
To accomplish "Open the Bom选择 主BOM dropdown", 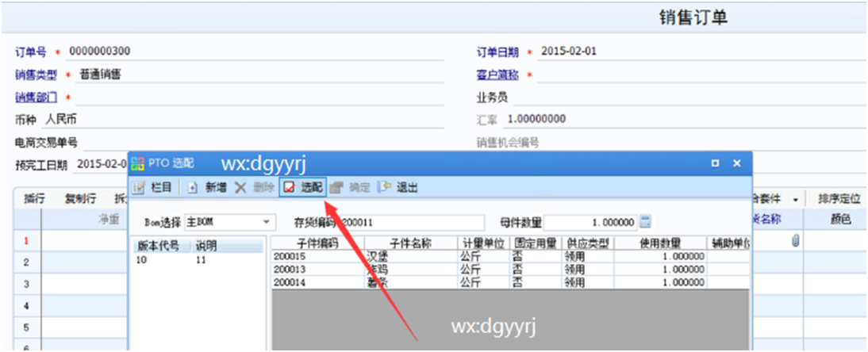I will (230, 223).
